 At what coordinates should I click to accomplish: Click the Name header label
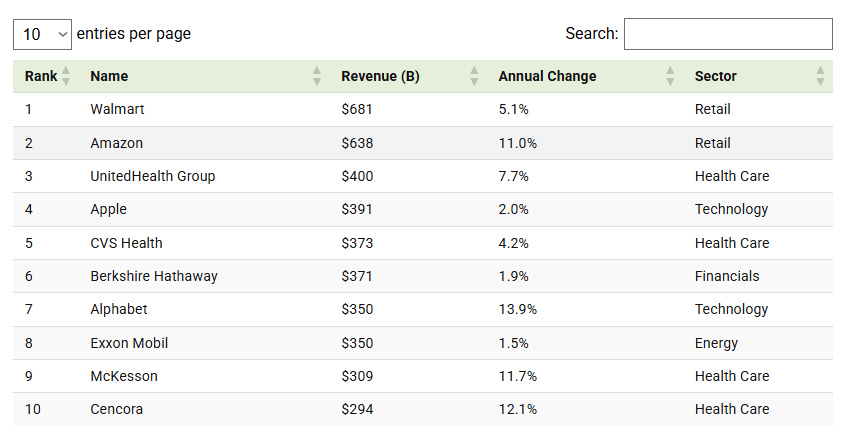coord(109,76)
